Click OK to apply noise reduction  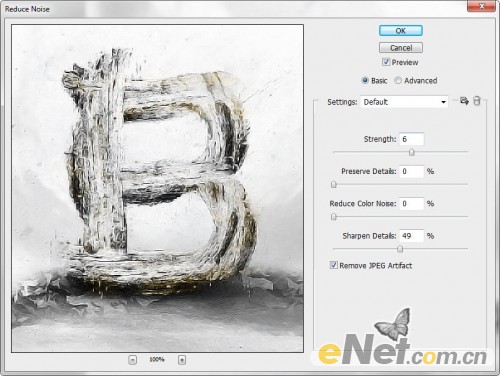[x=401, y=31]
